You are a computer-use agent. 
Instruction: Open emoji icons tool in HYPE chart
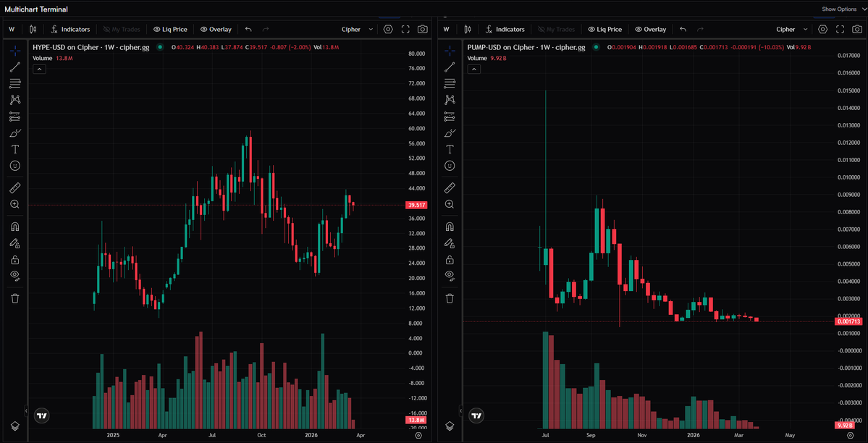pos(15,166)
